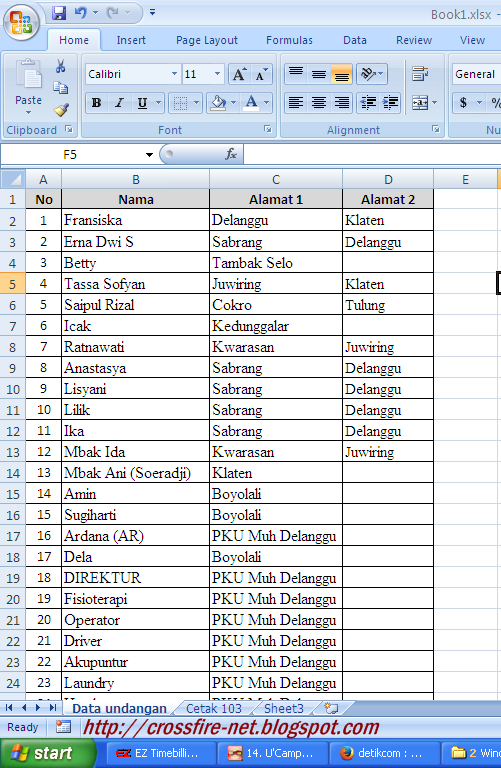Open the Insert Function fx dialog
This screenshot has height=768, width=501.
point(231,155)
